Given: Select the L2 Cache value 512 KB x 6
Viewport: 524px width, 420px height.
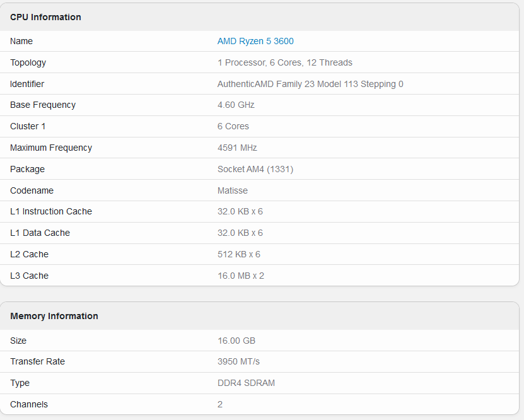Looking at the screenshot, I should coord(239,254).
